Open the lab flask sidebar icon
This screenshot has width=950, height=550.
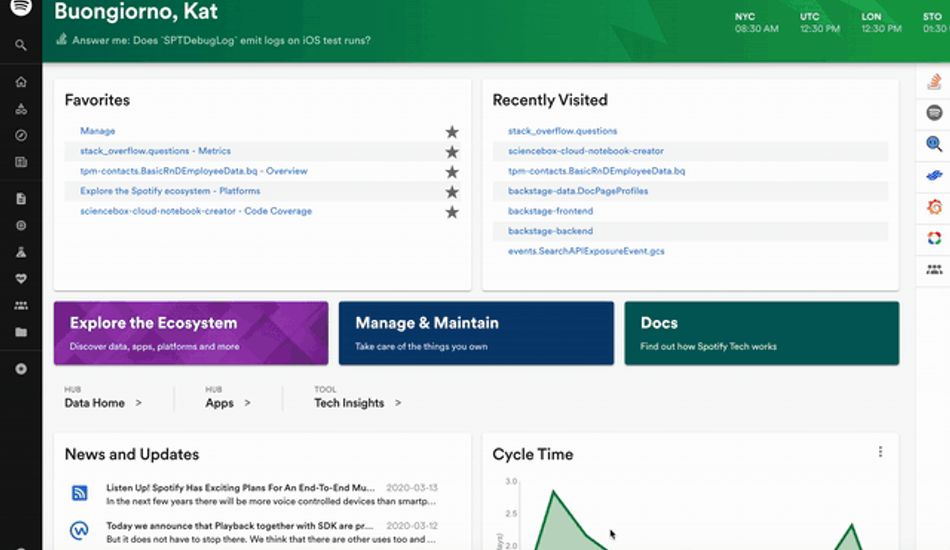(x=21, y=252)
